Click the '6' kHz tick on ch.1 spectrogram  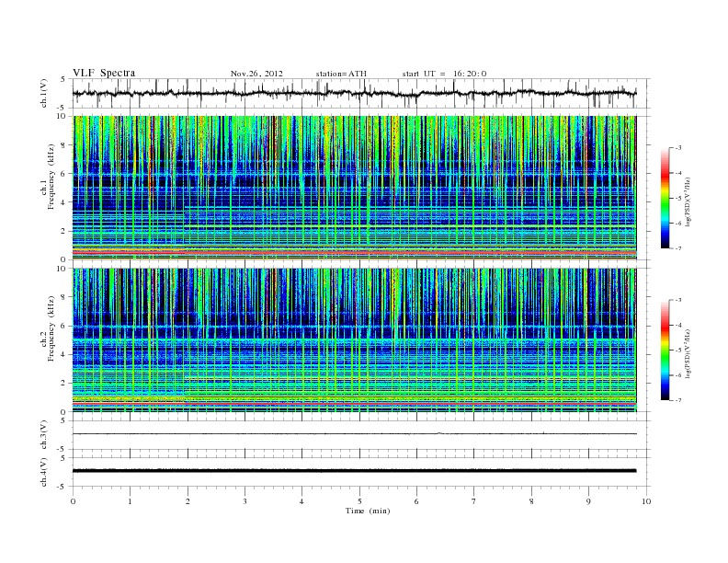[64, 173]
